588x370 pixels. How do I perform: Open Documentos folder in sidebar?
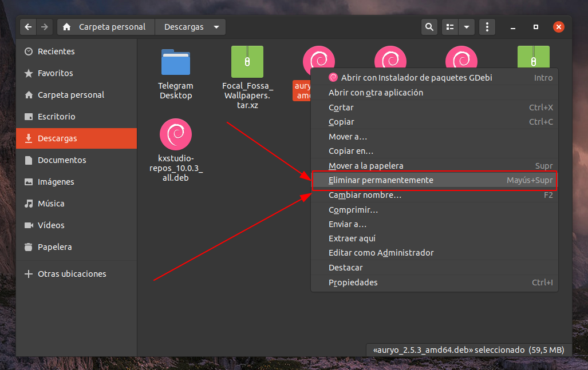click(x=62, y=160)
